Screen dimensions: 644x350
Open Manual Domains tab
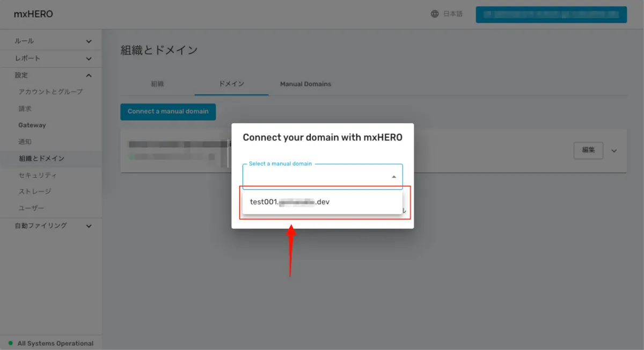(305, 84)
